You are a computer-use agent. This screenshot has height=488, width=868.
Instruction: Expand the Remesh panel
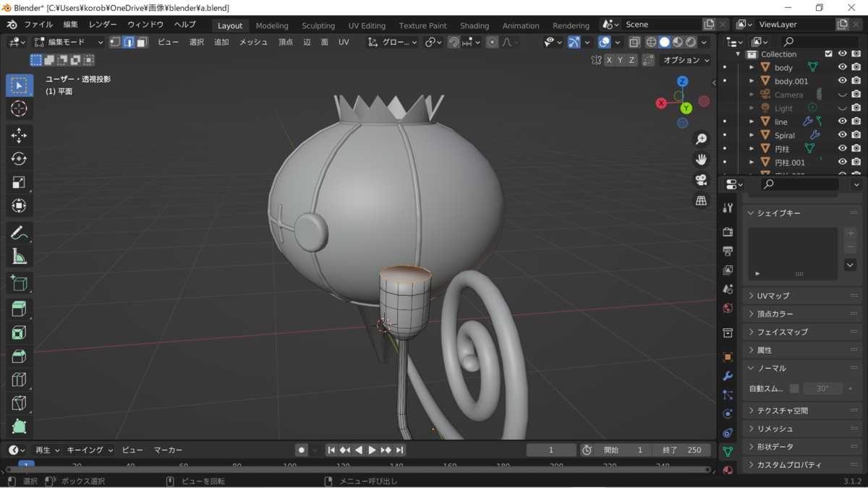point(802,429)
